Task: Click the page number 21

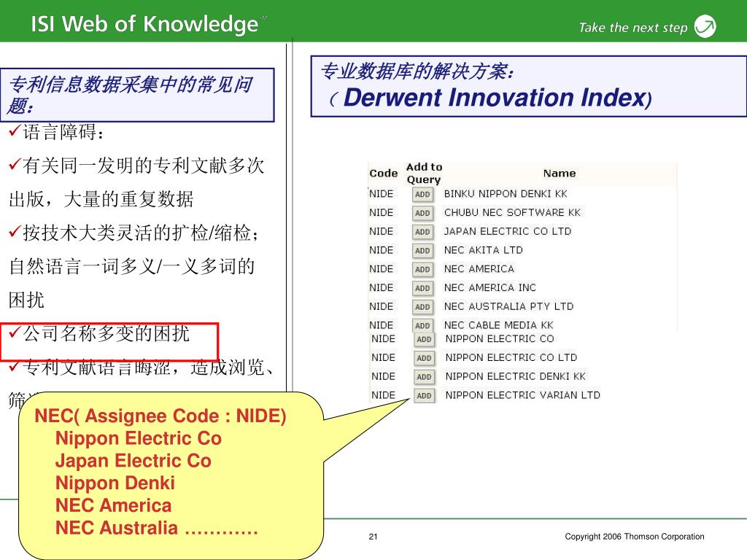Action: tap(373, 537)
